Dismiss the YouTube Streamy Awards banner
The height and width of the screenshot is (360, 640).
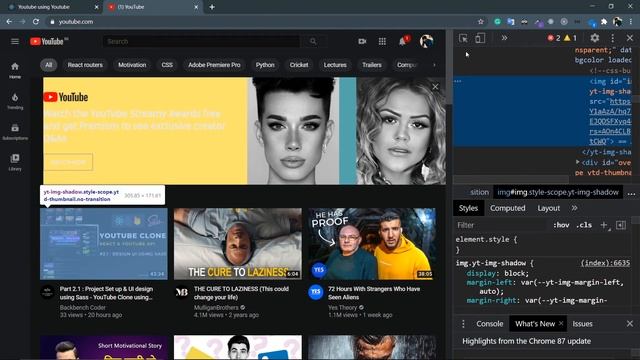pyautogui.click(x=436, y=87)
